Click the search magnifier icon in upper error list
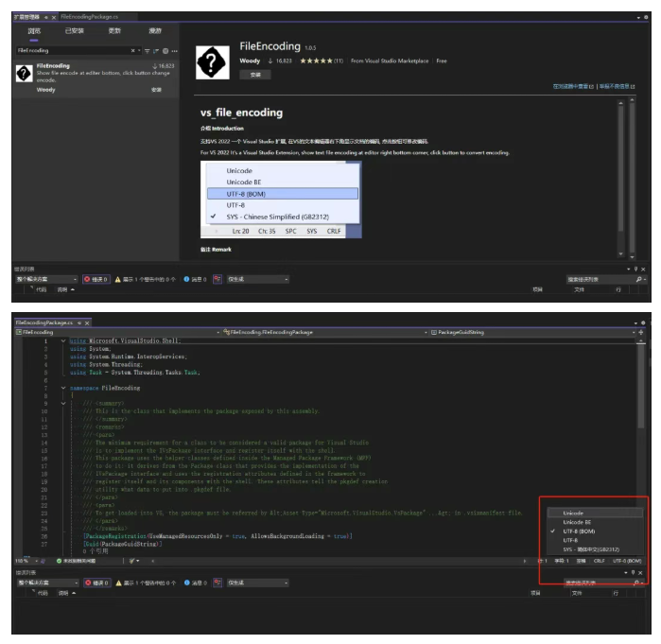Screen dimensions: 661x644 coord(639,279)
